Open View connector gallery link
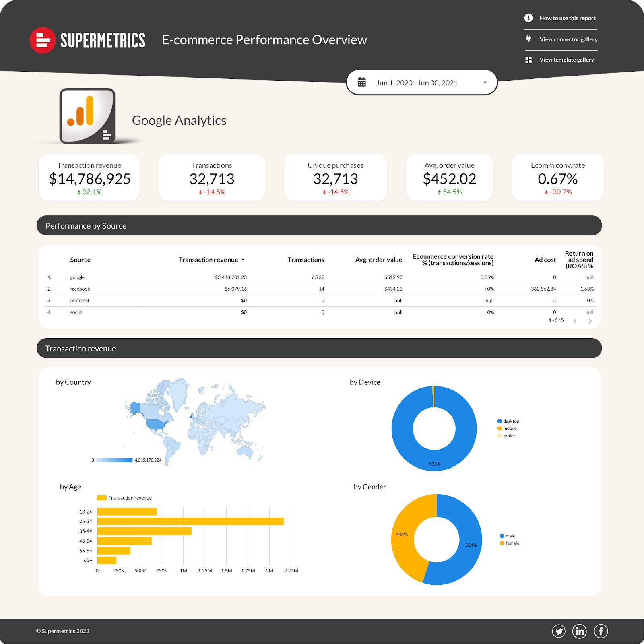 coord(568,39)
